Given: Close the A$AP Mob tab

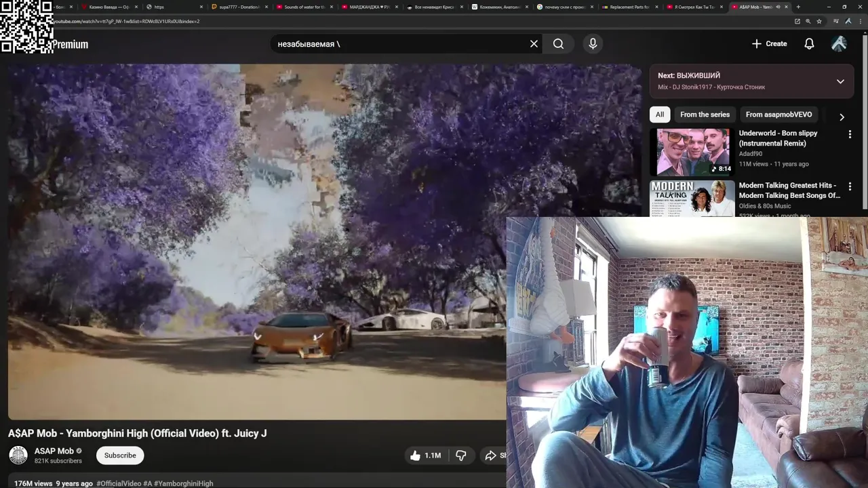Looking at the screenshot, I should click(787, 7).
